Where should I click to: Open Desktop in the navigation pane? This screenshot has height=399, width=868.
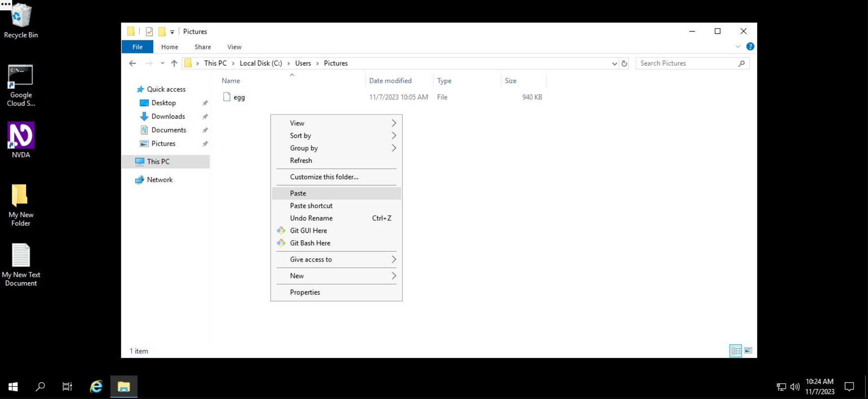click(163, 103)
